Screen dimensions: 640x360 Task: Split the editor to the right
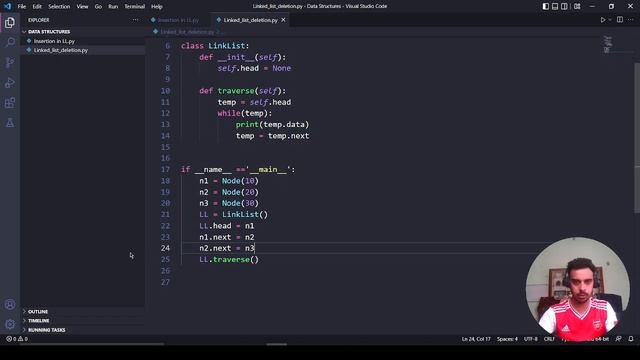(x=620, y=20)
